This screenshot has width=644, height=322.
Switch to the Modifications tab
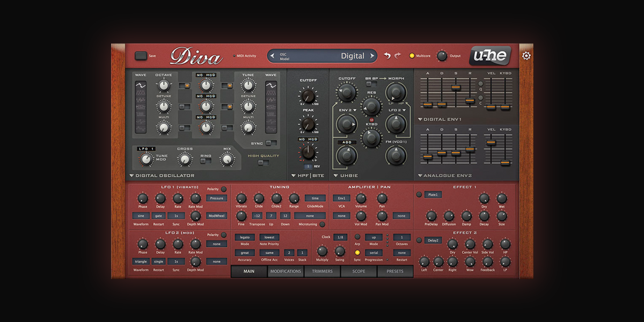tap(286, 271)
